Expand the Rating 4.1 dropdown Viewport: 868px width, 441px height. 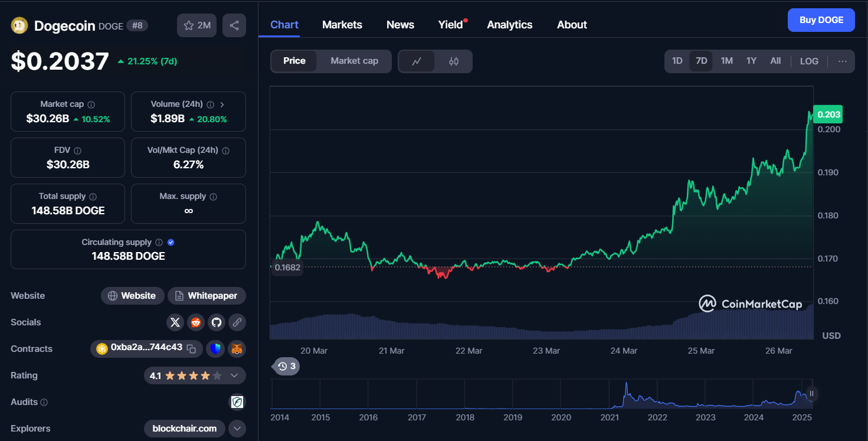coord(195,375)
